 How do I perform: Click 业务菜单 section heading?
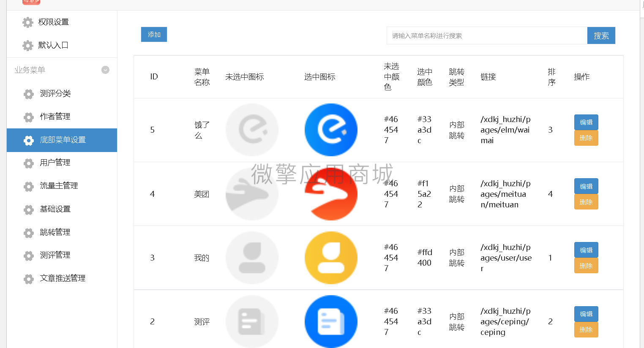(30, 70)
